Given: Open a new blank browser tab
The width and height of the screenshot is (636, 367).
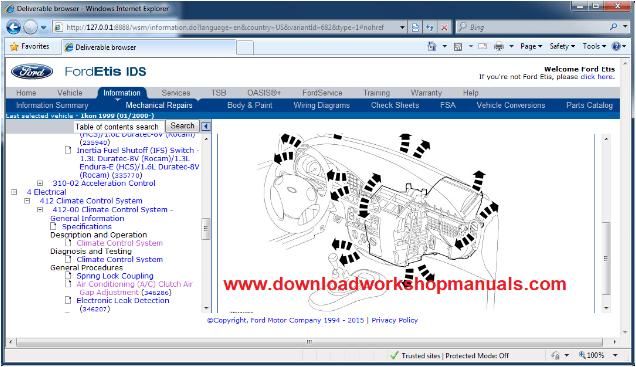Looking at the screenshot, I should click(245, 47).
